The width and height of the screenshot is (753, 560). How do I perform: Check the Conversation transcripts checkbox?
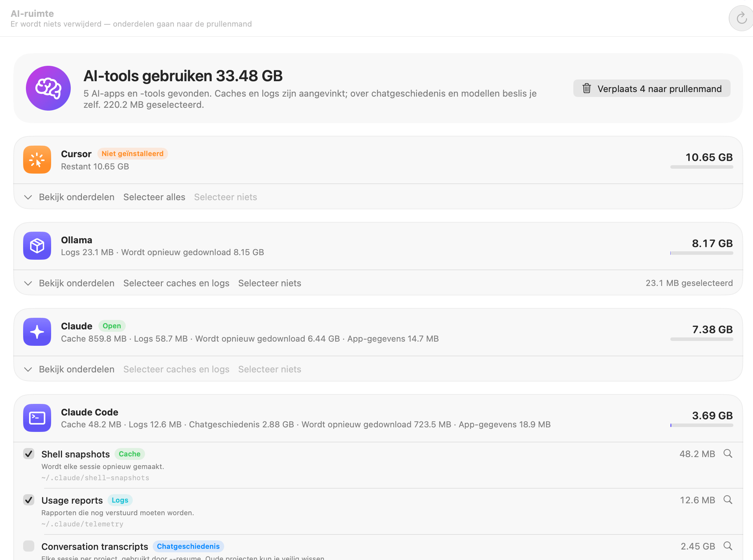pos(29,546)
